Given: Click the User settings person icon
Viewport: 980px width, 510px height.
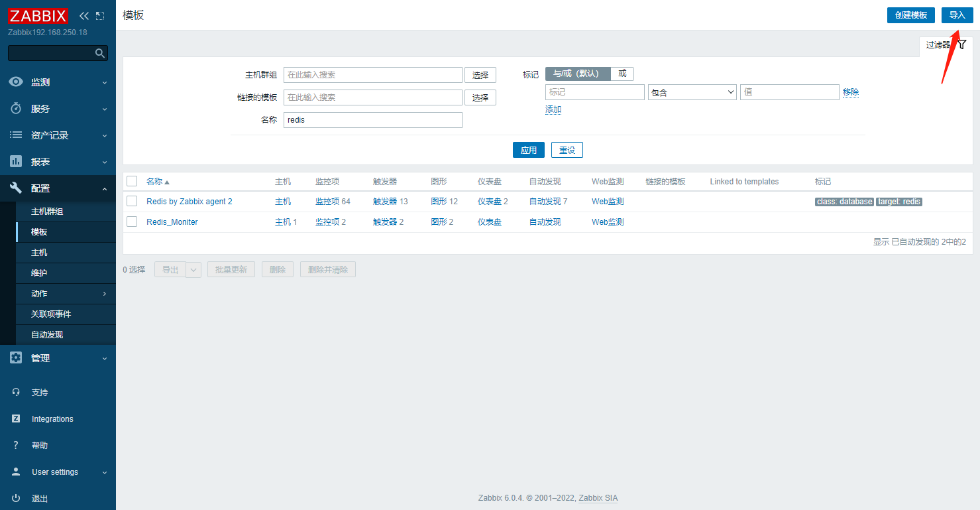Looking at the screenshot, I should coord(16,472).
